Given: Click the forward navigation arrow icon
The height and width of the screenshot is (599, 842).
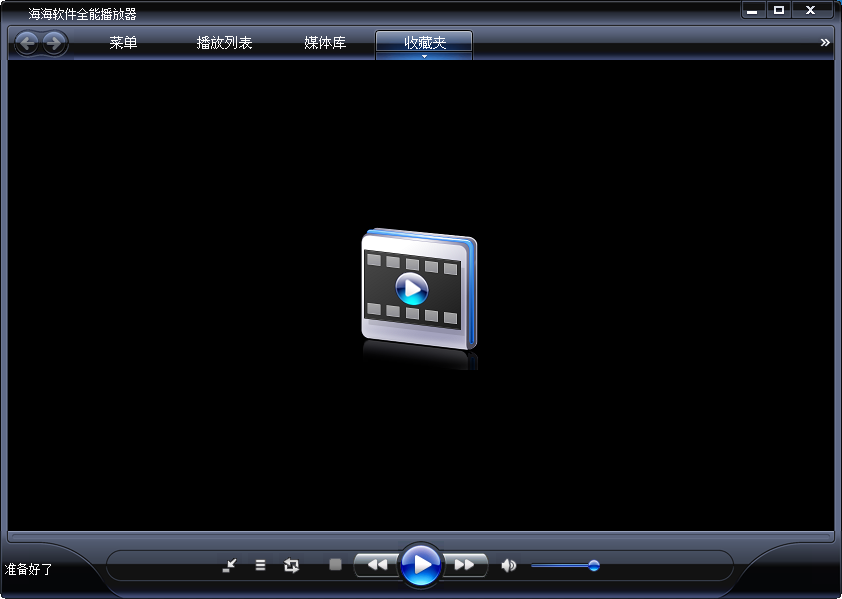Looking at the screenshot, I should click(x=55, y=43).
